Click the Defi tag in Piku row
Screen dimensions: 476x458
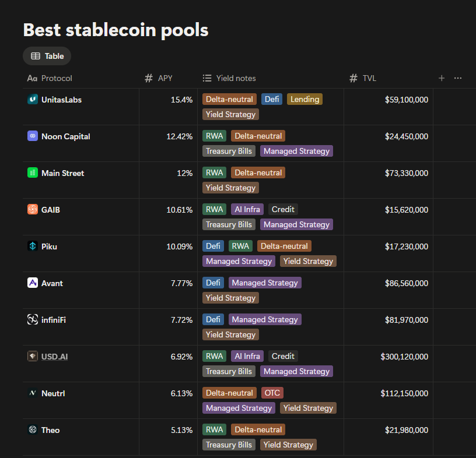[213, 246]
